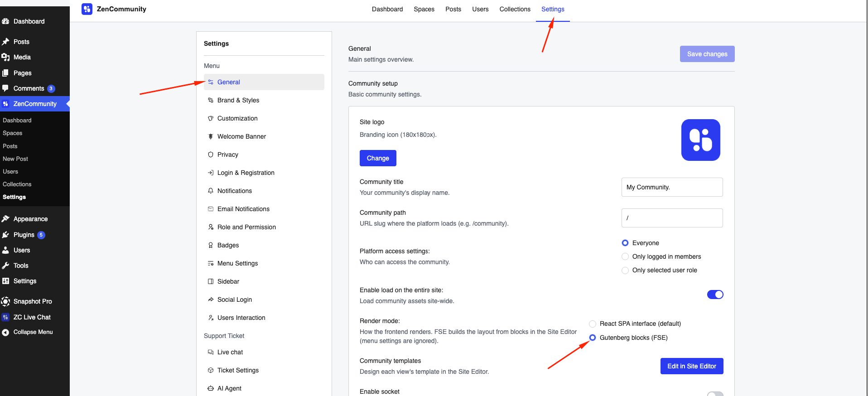Select Only logged in members option
Screen dimensions: 868x396
click(625, 256)
